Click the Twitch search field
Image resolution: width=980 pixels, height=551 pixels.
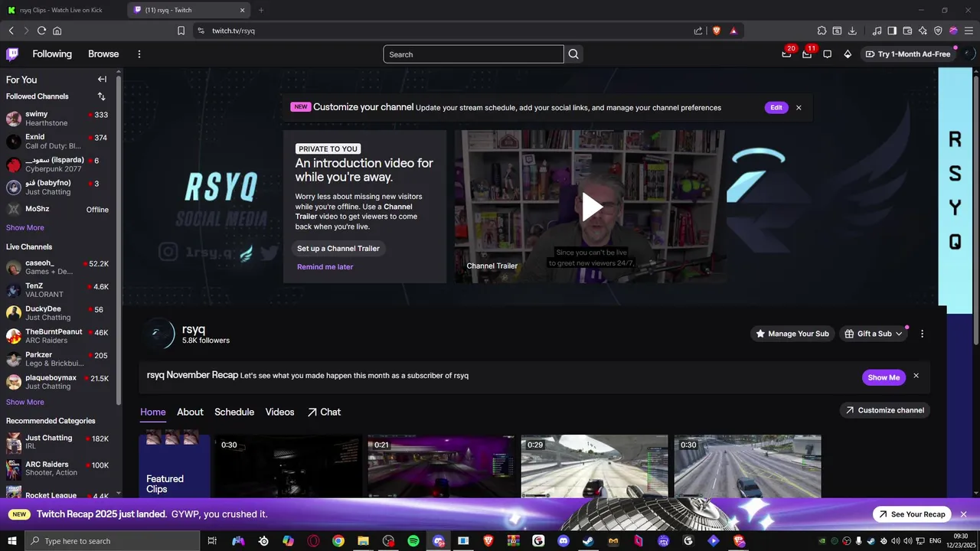tap(473, 54)
